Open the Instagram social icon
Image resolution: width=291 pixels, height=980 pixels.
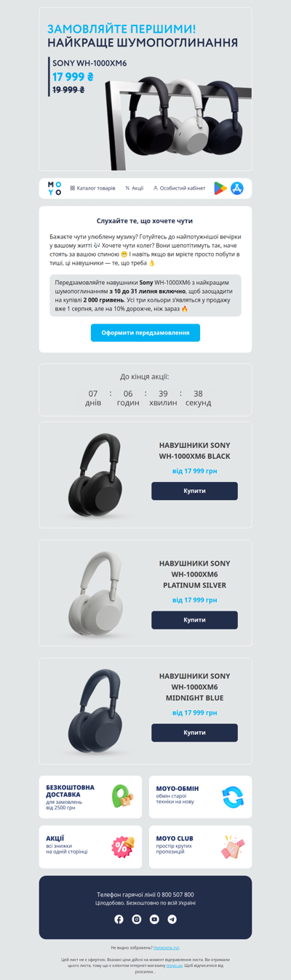137,919
